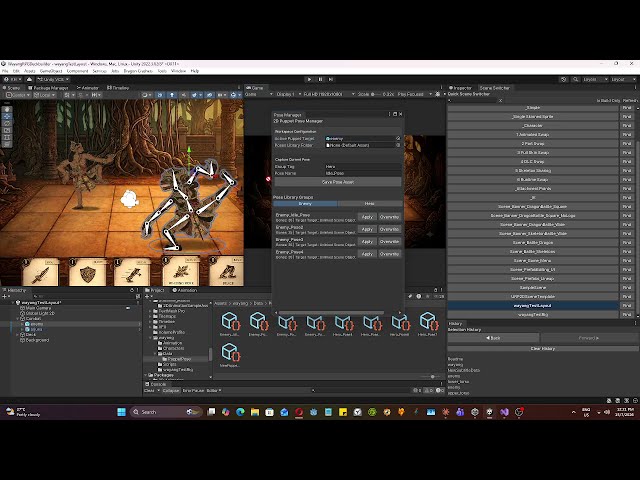640x480 pixels.
Task: Click the Step frame button
Action: (x=331, y=79)
